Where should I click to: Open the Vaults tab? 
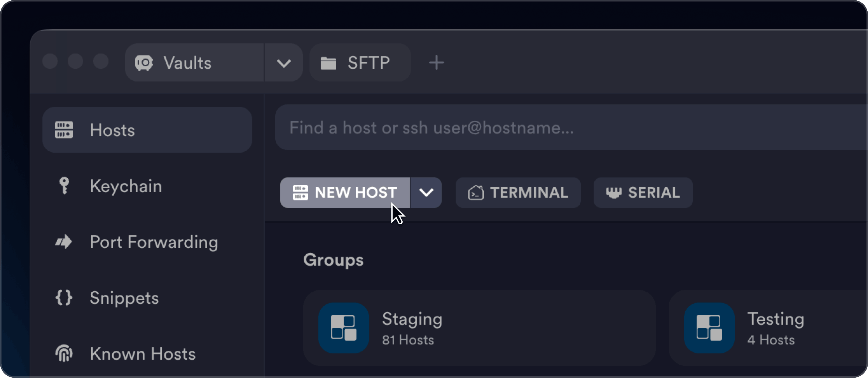coord(194,63)
